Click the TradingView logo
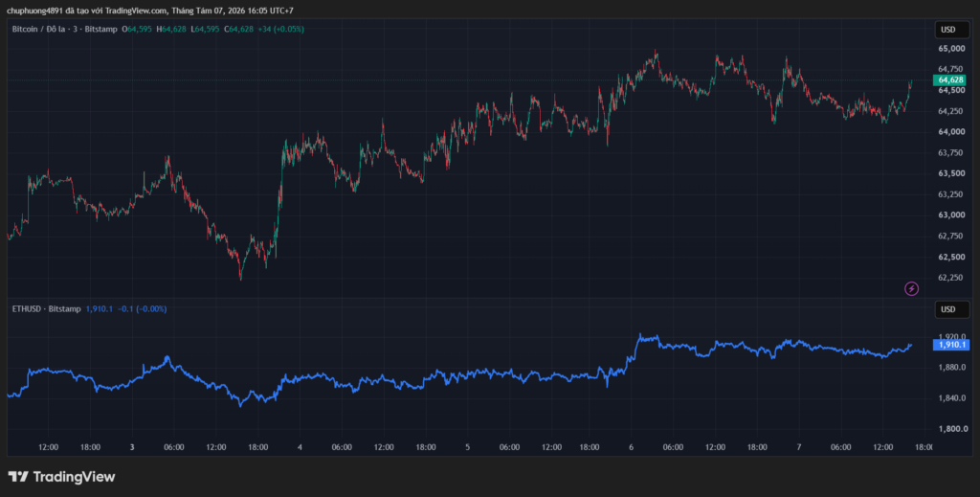Image resolution: width=980 pixels, height=497 pixels. coord(62,476)
